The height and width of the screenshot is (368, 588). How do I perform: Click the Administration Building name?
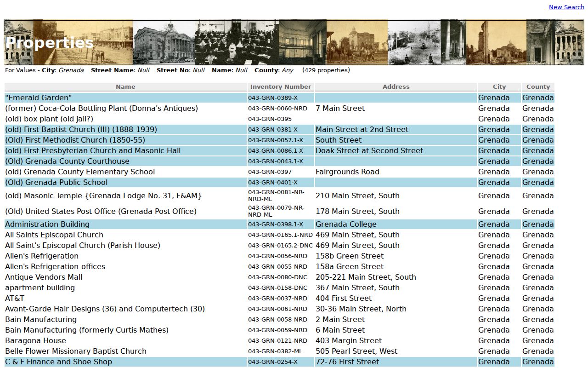click(47, 224)
